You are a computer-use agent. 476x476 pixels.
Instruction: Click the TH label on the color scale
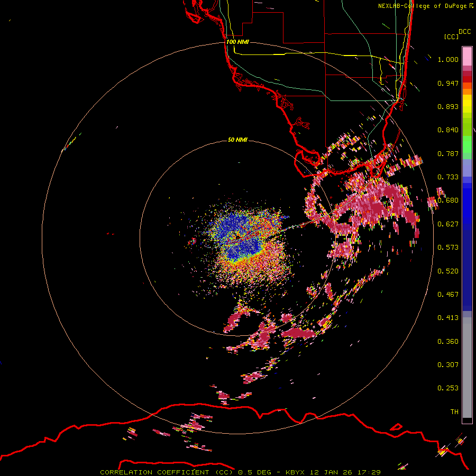pos(454,412)
